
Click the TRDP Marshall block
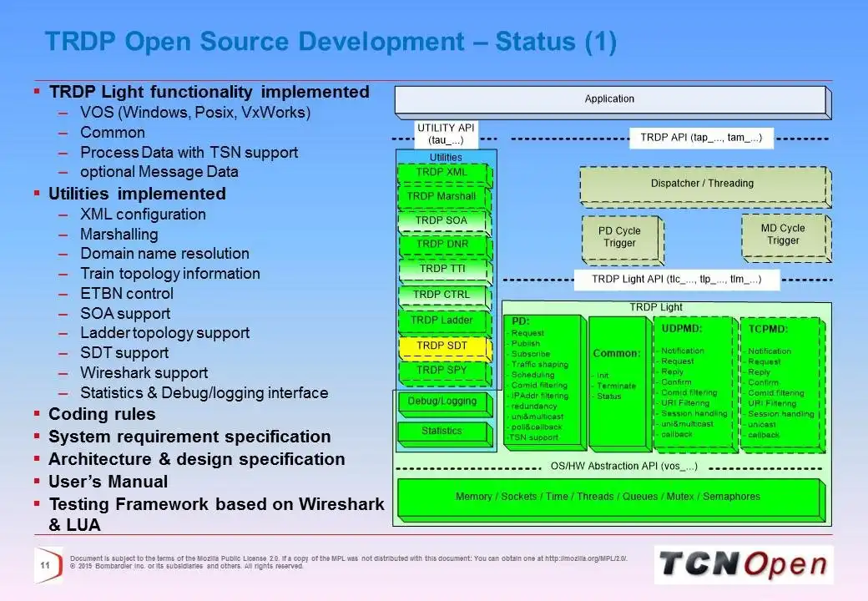pos(442,196)
